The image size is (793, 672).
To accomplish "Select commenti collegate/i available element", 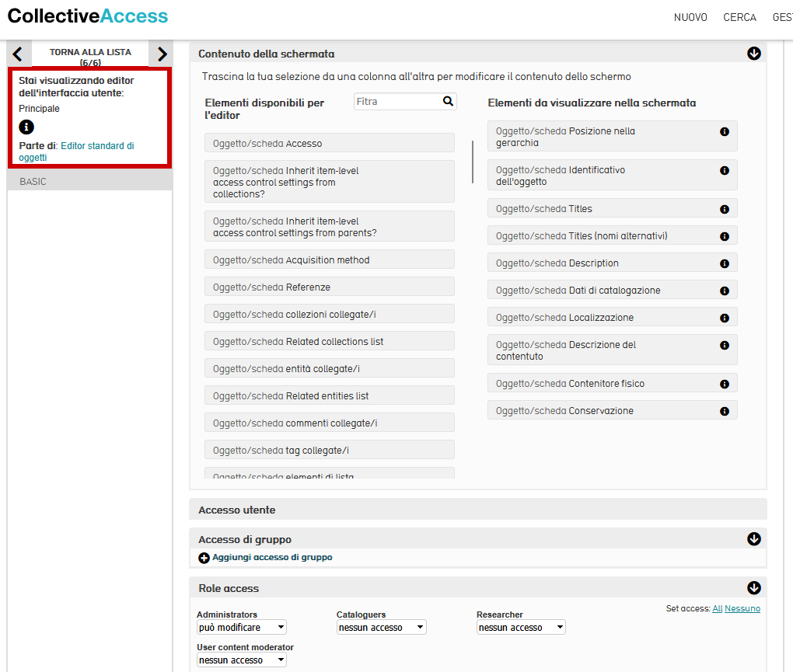I will [x=329, y=423].
